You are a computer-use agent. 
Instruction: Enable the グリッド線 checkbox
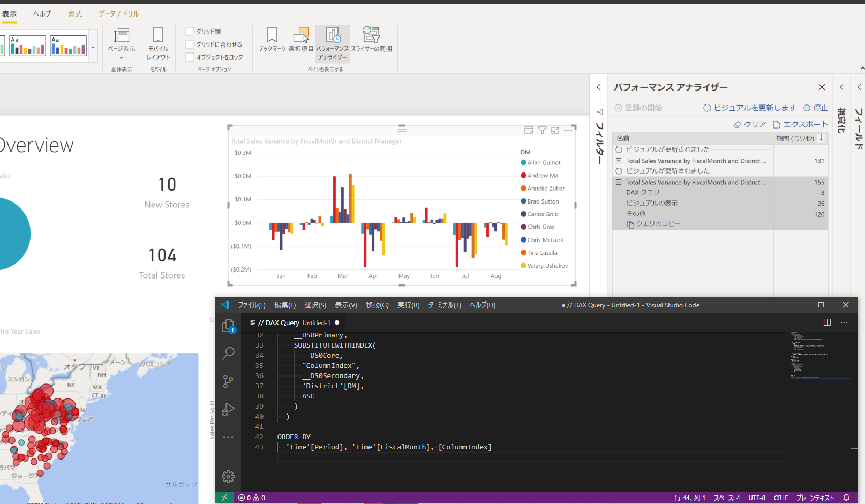[x=190, y=32]
